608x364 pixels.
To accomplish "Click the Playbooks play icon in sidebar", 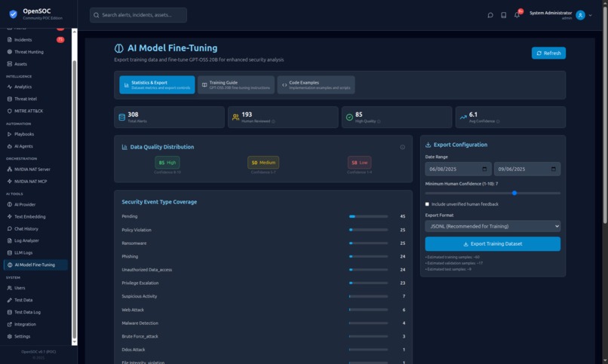I will pyautogui.click(x=9, y=134).
